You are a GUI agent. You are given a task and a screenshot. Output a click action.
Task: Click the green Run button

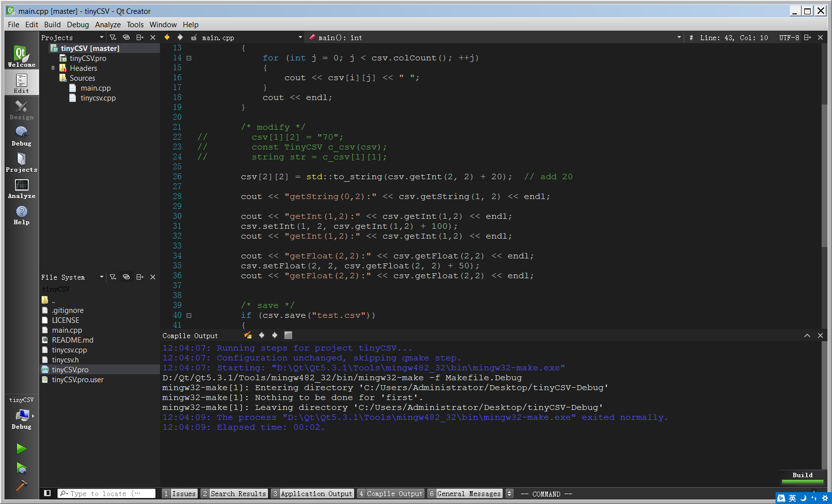21,449
